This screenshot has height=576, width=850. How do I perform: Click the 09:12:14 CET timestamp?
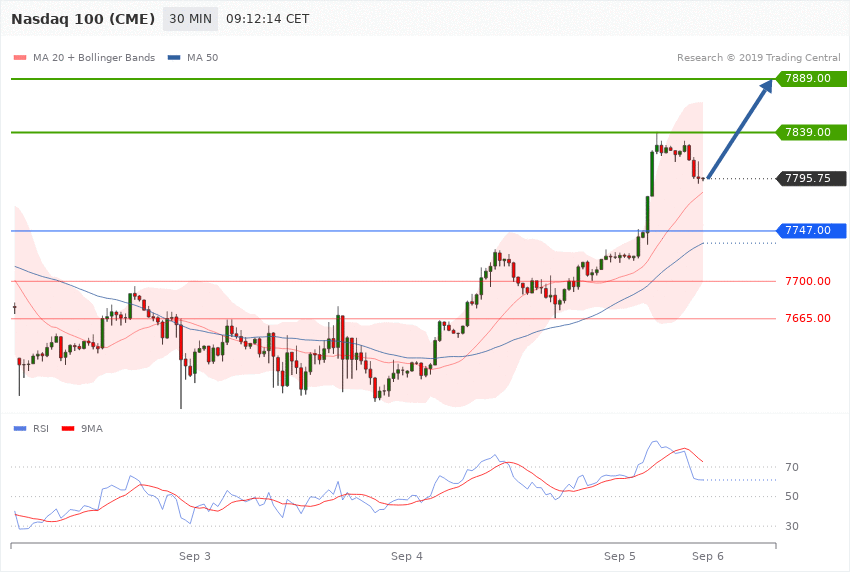(267, 19)
